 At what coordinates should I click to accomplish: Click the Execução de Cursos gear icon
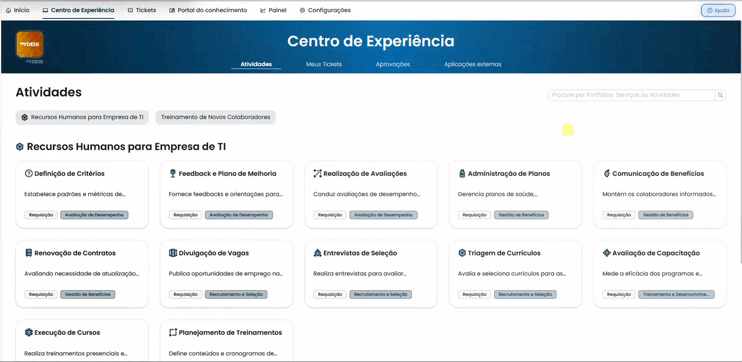point(28,333)
